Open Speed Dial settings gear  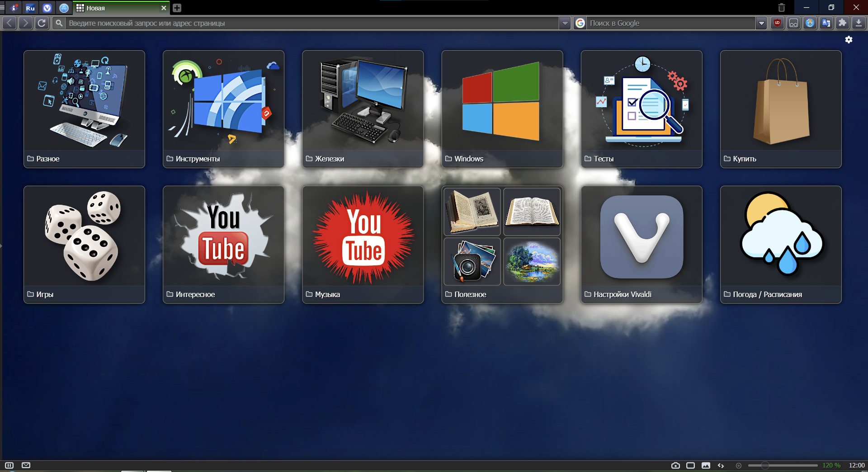849,40
